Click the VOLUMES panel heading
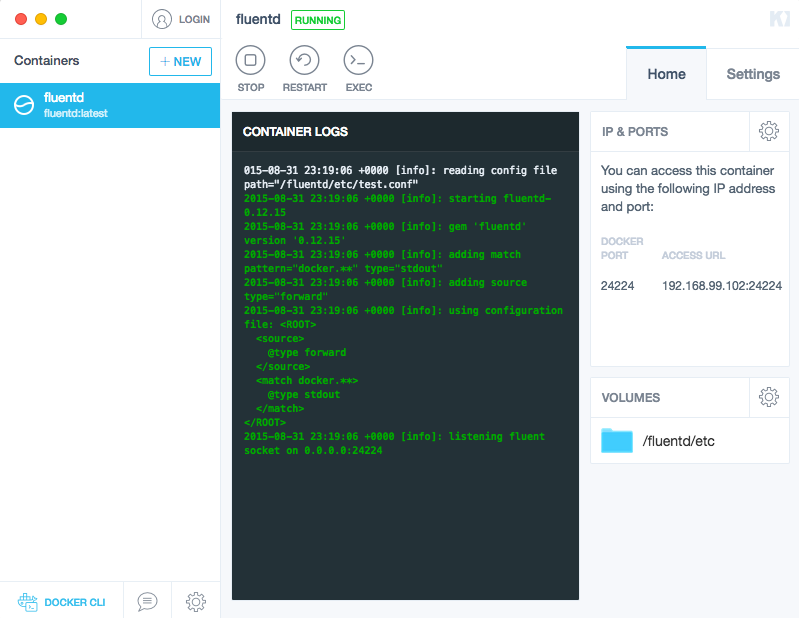Viewport: 799px width, 618px height. click(630, 397)
